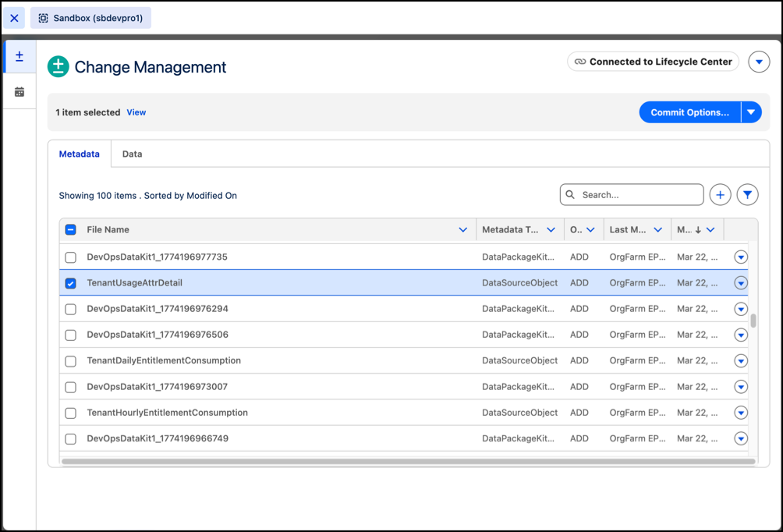Click OrgFarm EP... in the DevOpsDataKit1_1774196966749 row
The width and height of the screenshot is (783, 532).
(x=637, y=438)
